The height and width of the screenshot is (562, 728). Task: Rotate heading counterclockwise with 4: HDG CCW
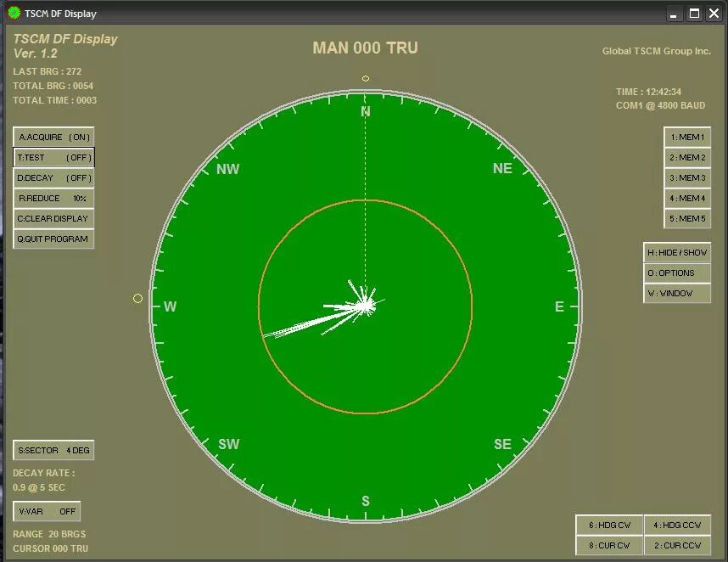677,525
